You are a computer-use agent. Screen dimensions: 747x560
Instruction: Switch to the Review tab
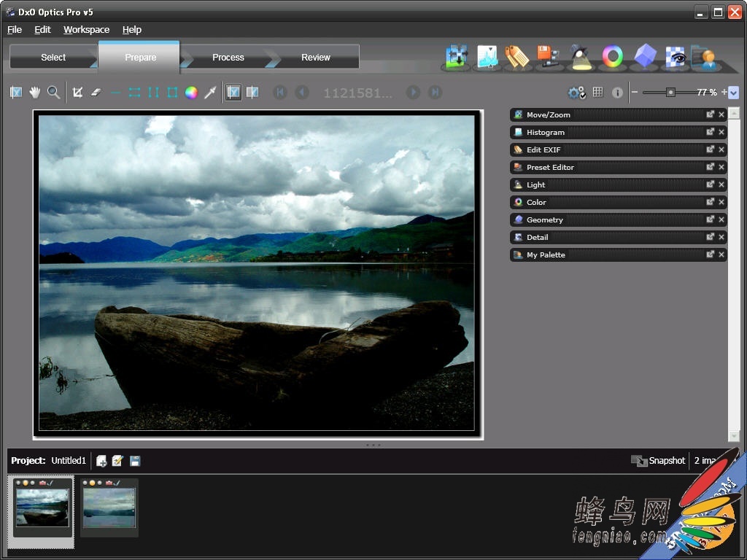point(316,57)
